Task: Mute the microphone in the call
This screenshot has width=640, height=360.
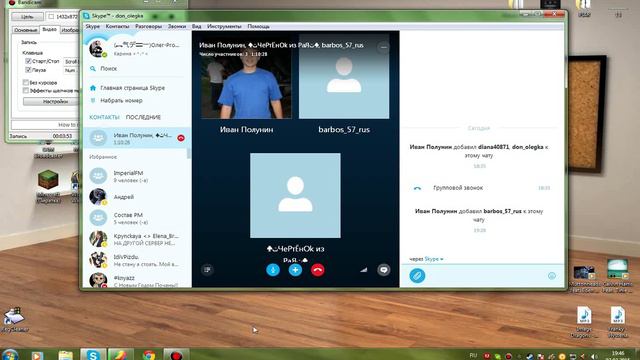Action: coord(273,270)
